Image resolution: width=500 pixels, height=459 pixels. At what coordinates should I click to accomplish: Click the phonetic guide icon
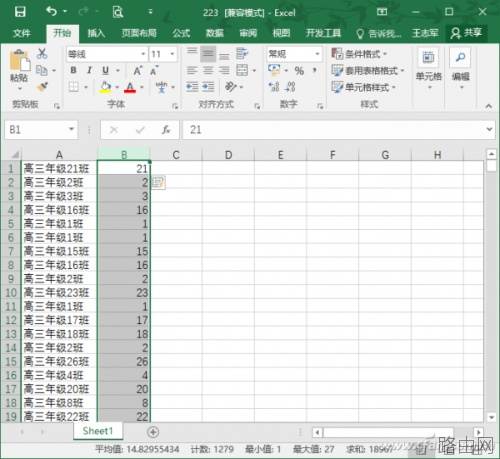coord(162,87)
